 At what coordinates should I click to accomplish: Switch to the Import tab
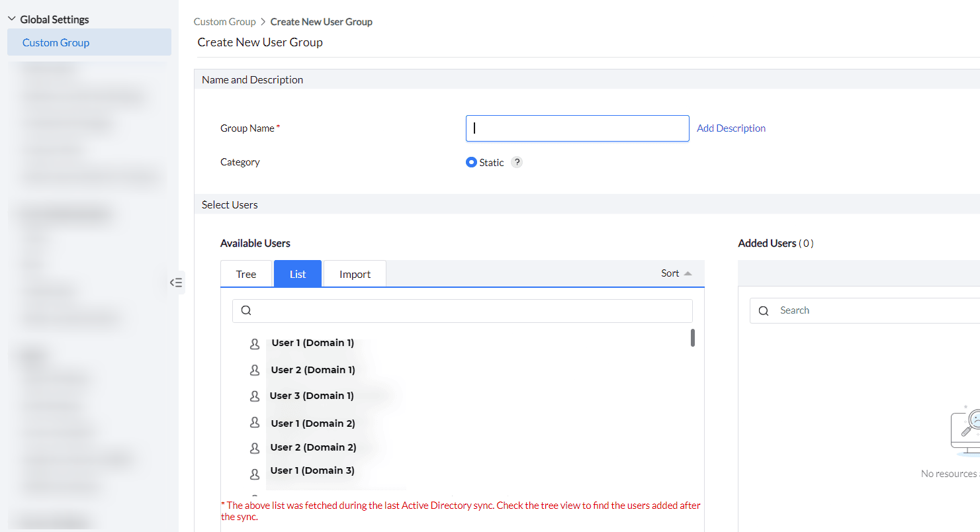(355, 274)
